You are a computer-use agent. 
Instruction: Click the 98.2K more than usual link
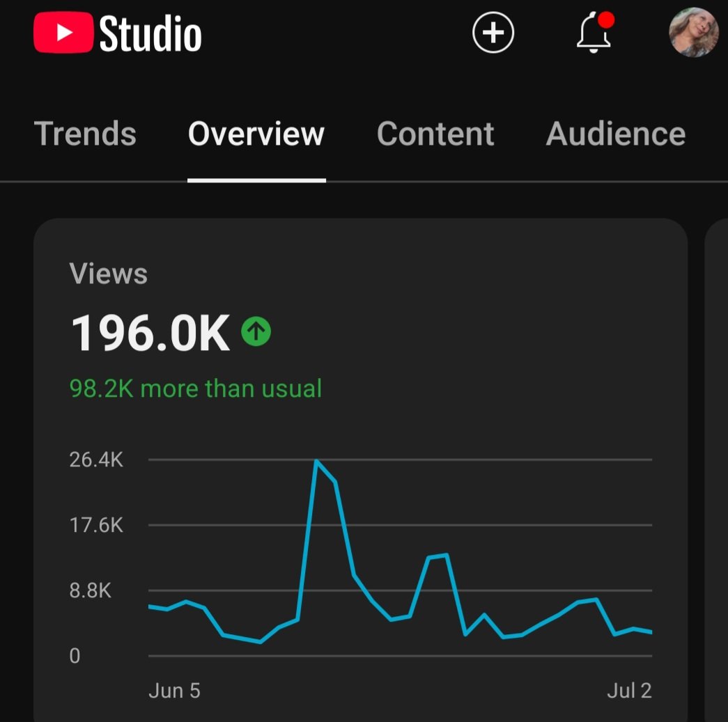tap(196, 388)
